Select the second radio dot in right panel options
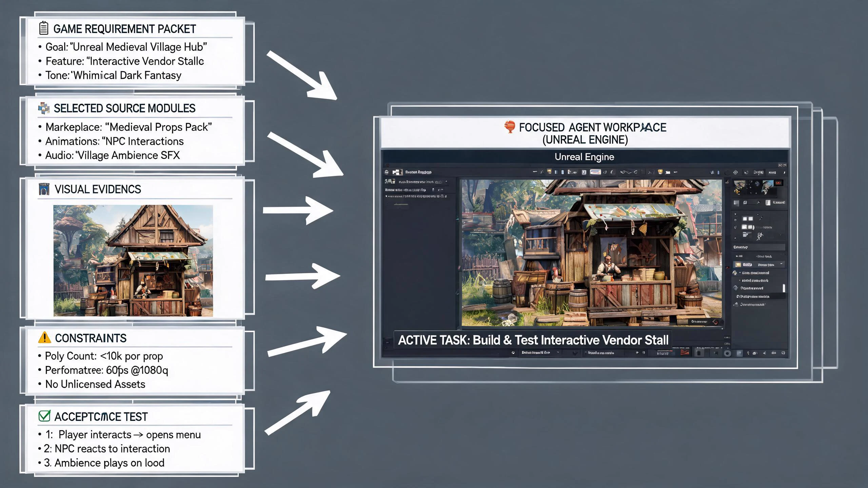 [x=735, y=220]
